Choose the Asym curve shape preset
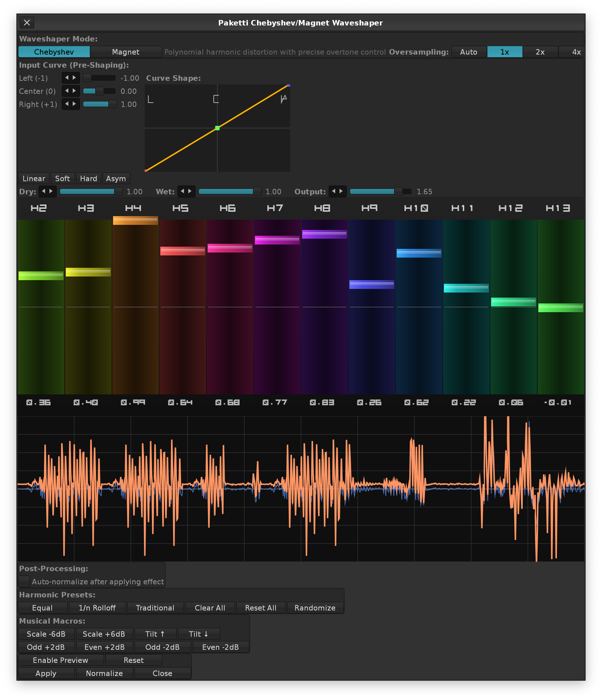The image size is (602, 700). 116,179
